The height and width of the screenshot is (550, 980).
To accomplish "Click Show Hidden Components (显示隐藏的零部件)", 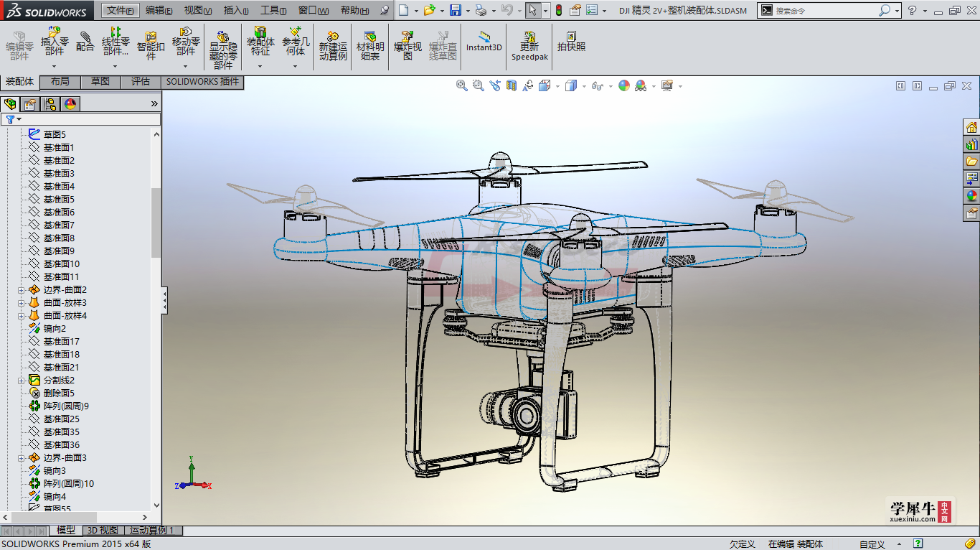I will pos(223,50).
